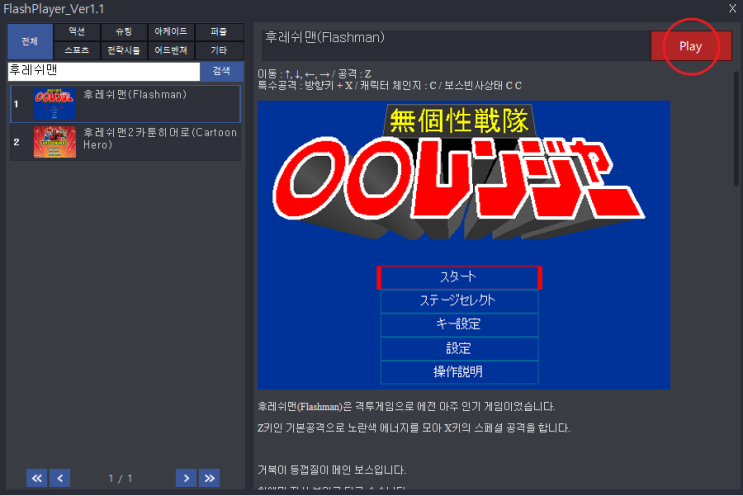
Task: Jump to first page of results
Action: point(36,478)
